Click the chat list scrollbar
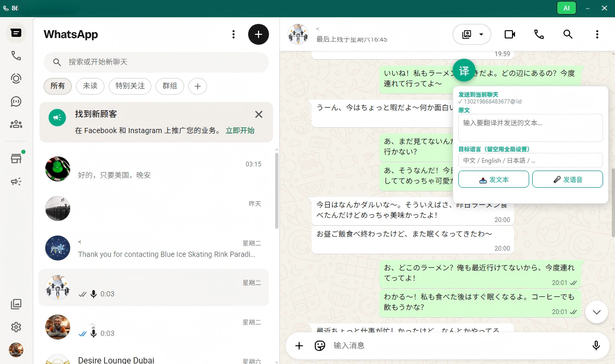Screen dimensions: 615x364 point(276,191)
